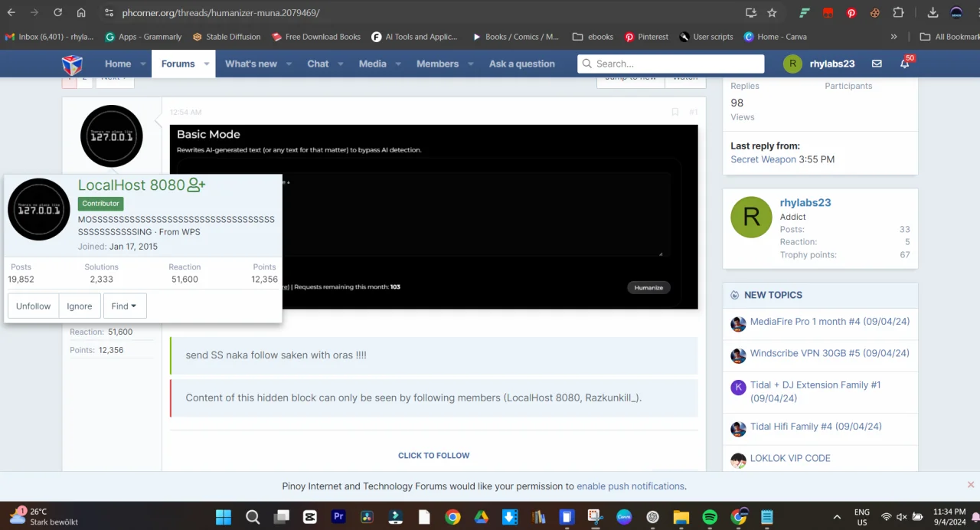Open Windscribe VPN 30GB #5 topic

[830, 353]
